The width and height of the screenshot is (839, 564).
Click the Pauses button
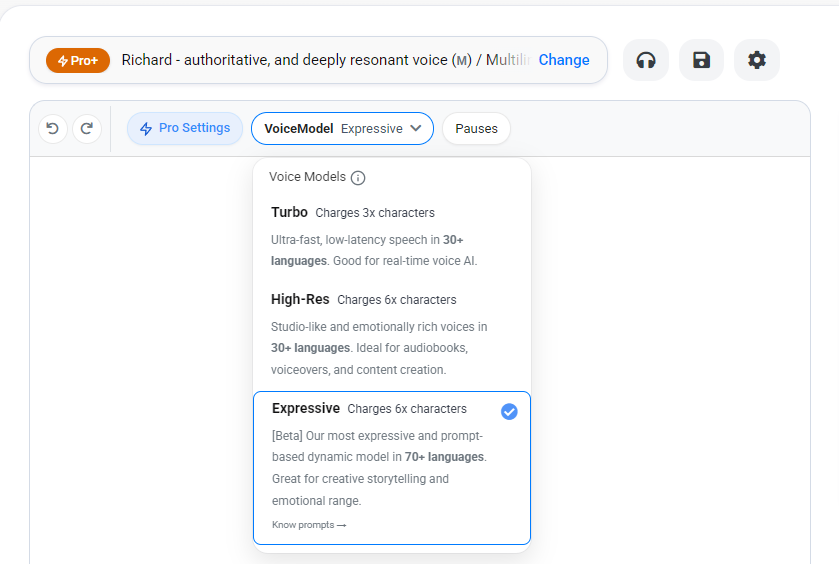pyautogui.click(x=476, y=128)
